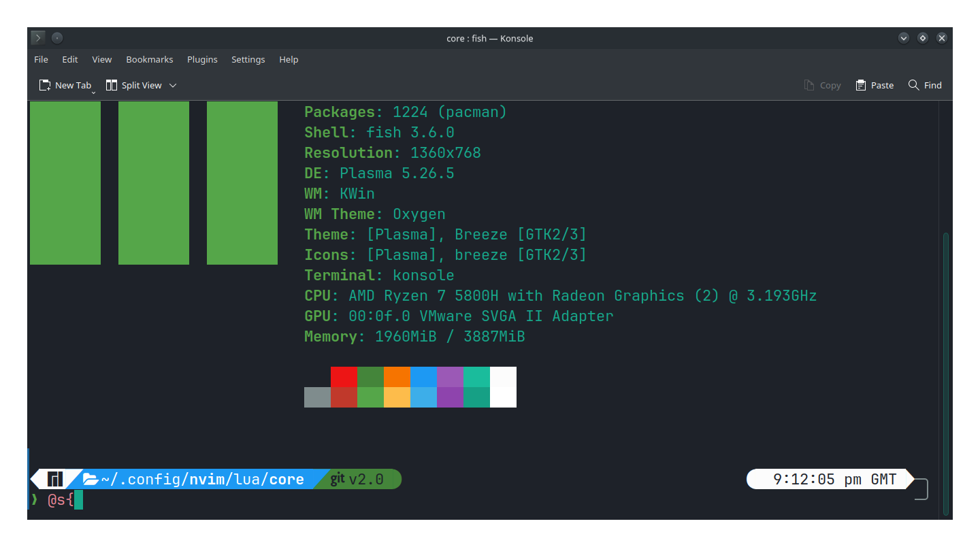The height and width of the screenshot is (547, 980).
Task: Open the File menu
Action: (41, 59)
